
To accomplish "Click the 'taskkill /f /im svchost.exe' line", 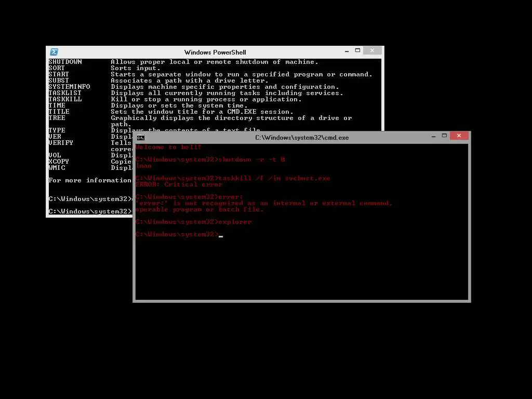I will [233, 178].
